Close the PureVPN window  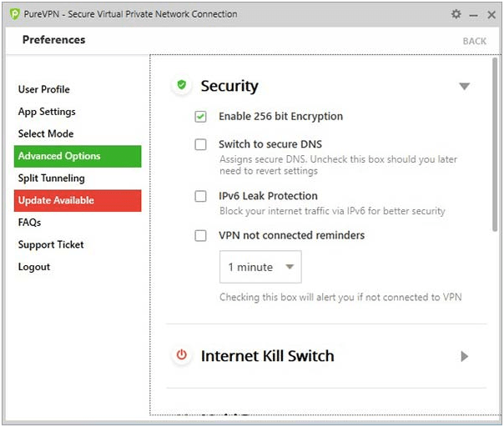(491, 14)
